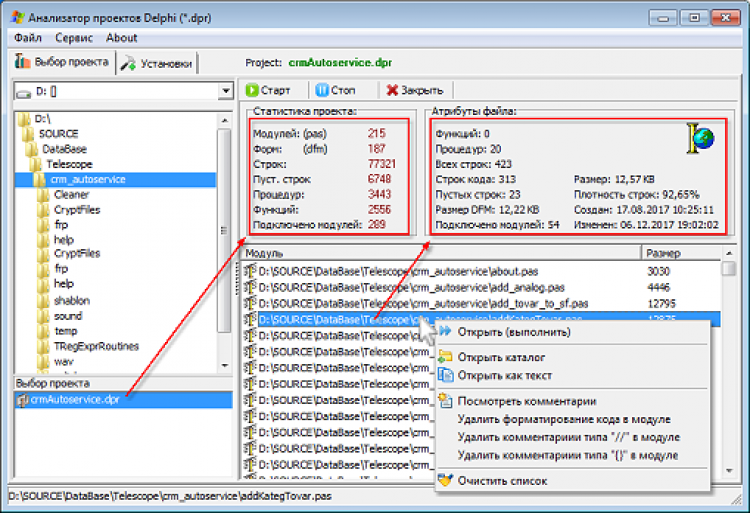Click the folder icon next to sound
Screen dimensions: 750x513
click(x=43, y=316)
